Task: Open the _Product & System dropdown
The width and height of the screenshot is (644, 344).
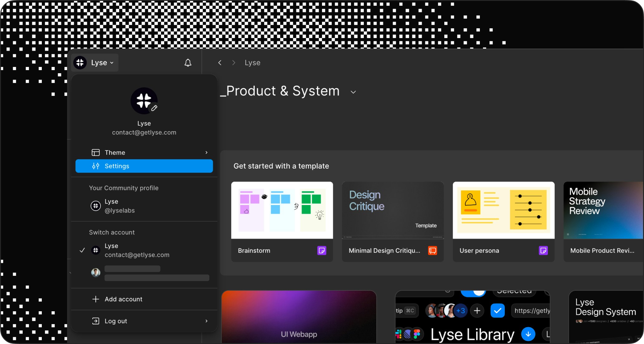Action: 353,92
